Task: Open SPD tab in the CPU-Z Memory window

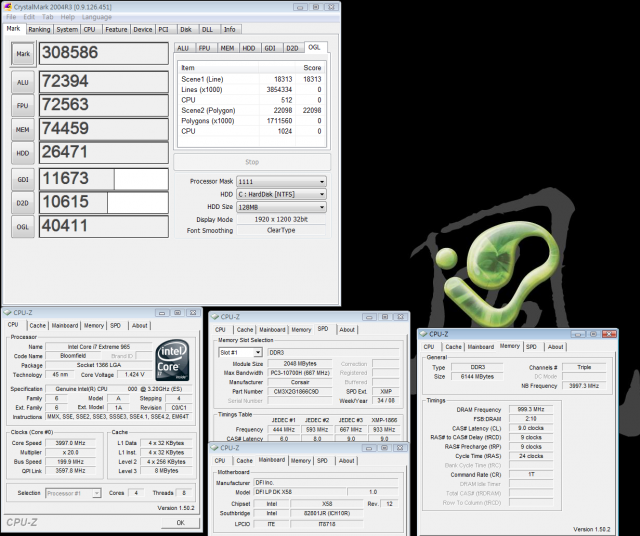Action: [x=531, y=347]
